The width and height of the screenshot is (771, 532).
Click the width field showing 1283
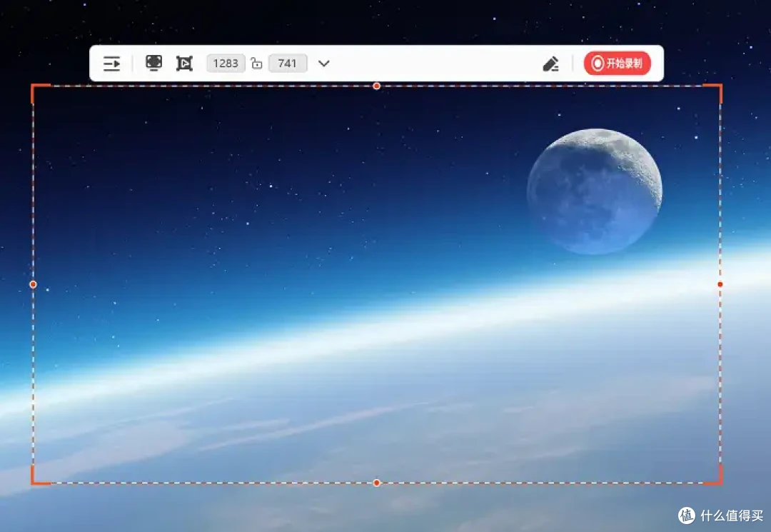tap(226, 64)
